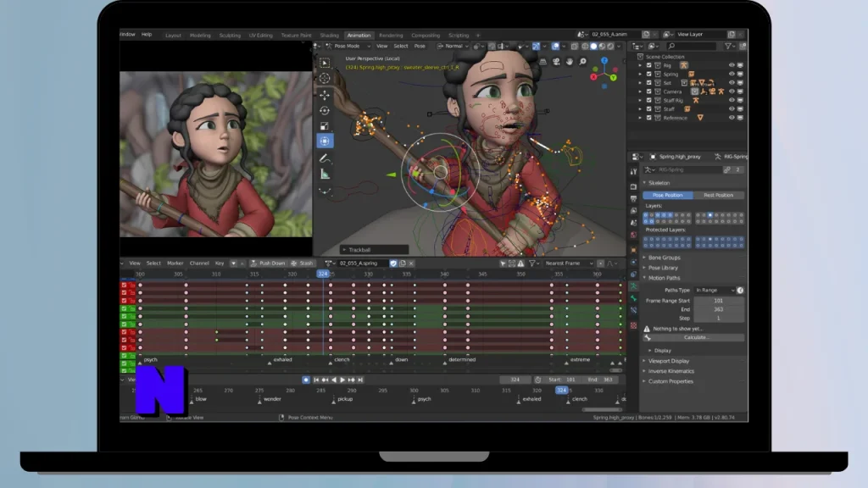Switch to rendered viewport shading
Viewport: 868px width, 488px height.
point(610,47)
